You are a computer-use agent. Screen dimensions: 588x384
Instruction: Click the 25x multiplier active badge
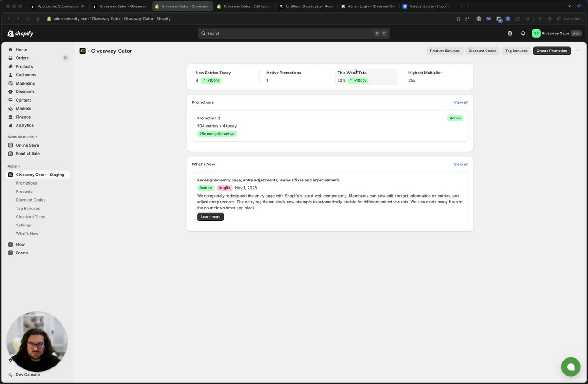[x=217, y=134]
